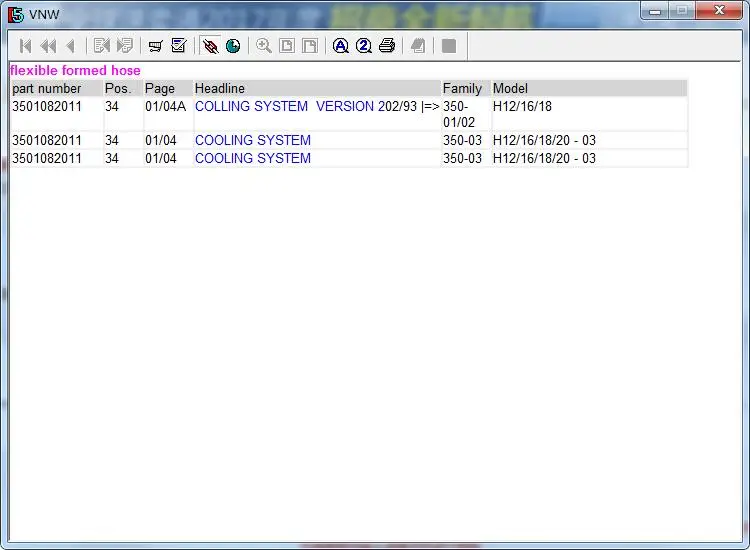Click the grayed previous document page icon
The image size is (750, 550).
[x=102, y=46]
